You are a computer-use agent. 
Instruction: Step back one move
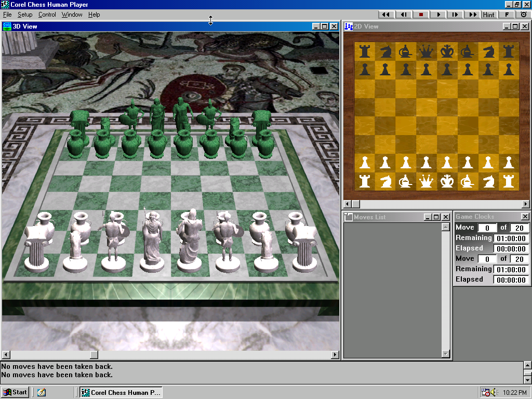pyautogui.click(x=403, y=15)
